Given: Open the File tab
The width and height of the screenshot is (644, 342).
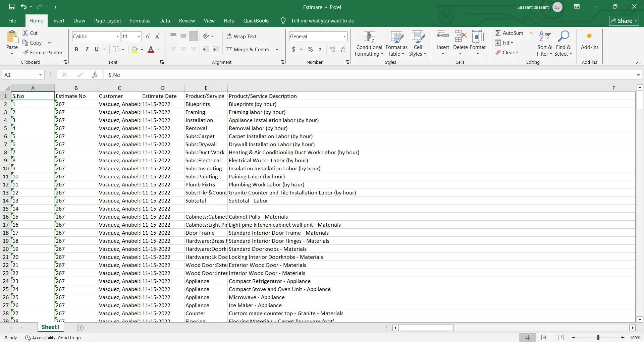Looking at the screenshot, I should click(x=12, y=20).
